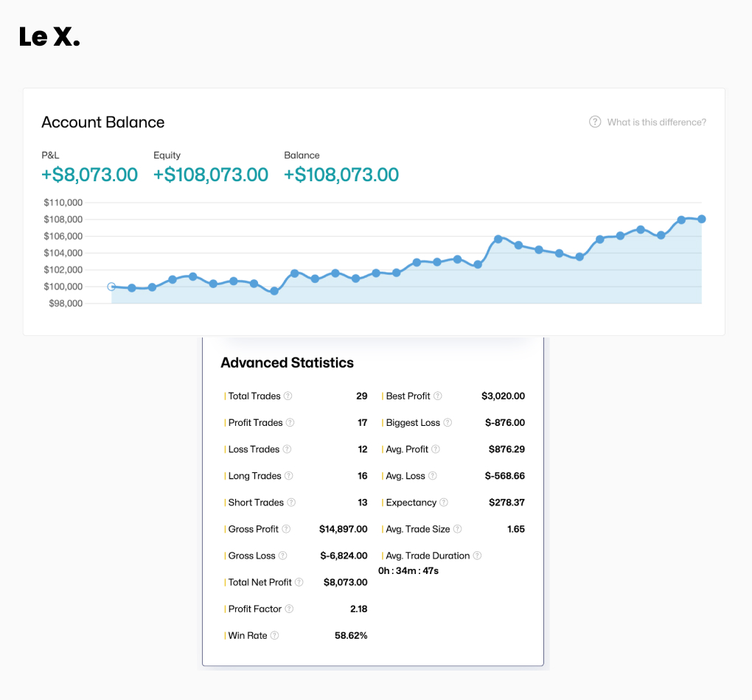
Task: Click the P&L value +$8,073.00
Action: [x=89, y=175]
